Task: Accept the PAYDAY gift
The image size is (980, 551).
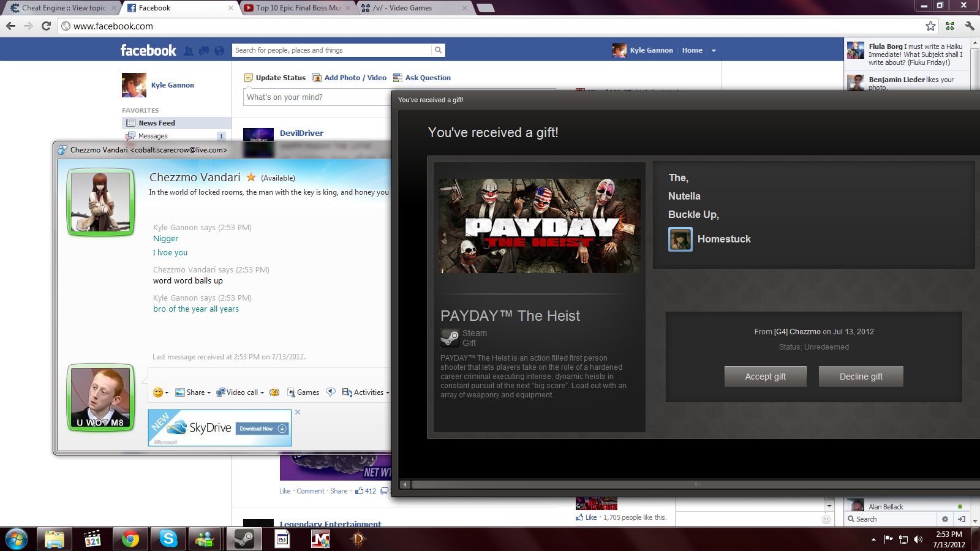Action: tap(765, 377)
